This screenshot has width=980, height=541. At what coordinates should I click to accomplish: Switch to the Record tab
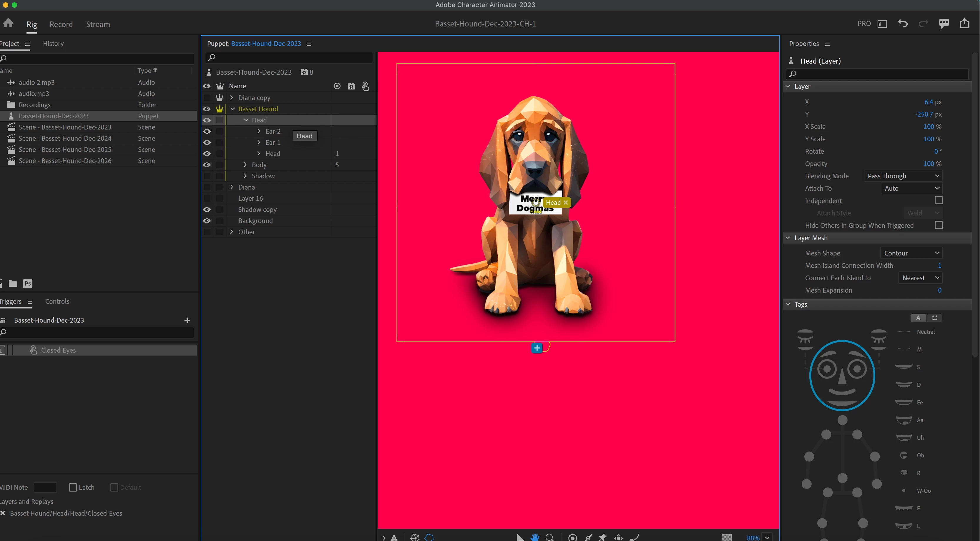[x=61, y=24]
